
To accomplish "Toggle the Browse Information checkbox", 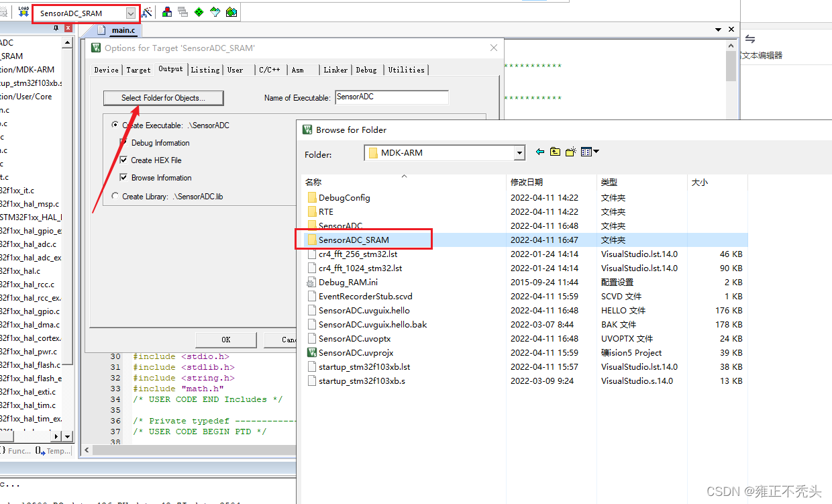I will click(123, 178).
